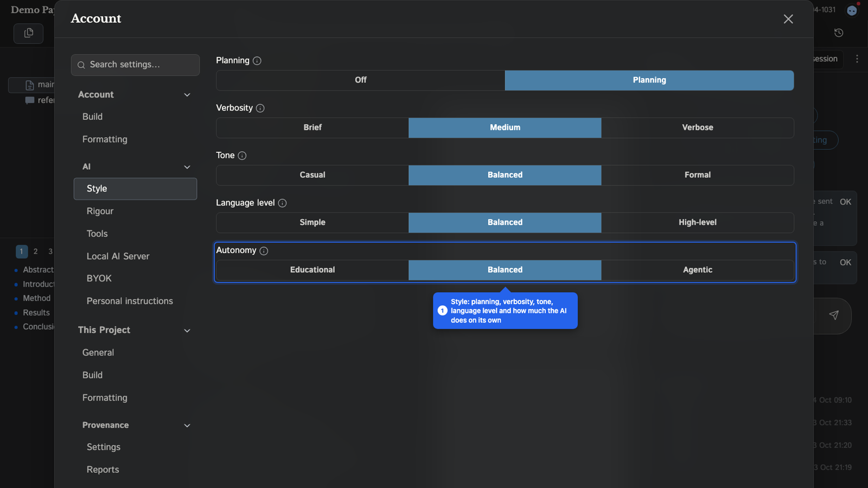
Task: Collapse the Provenance section chevron
Action: pyautogui.click(x=187, y=426)
